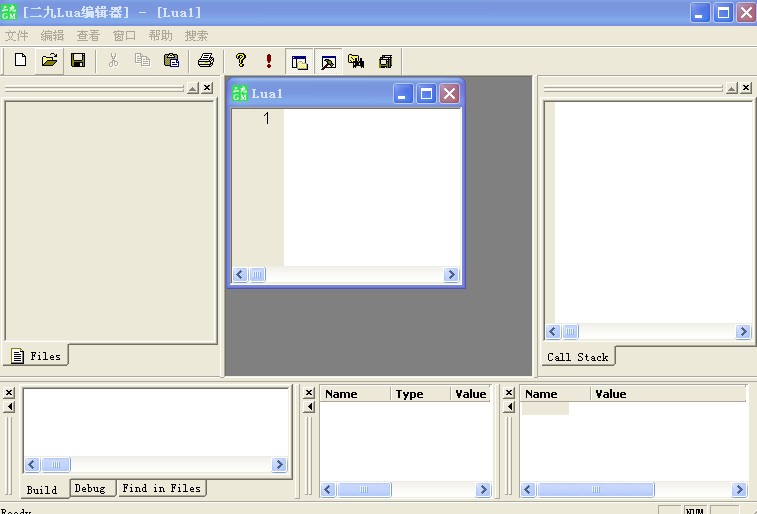Viewport: 757px width, 514px height.
Task: Click the Type column header
Action: point(410,394)
